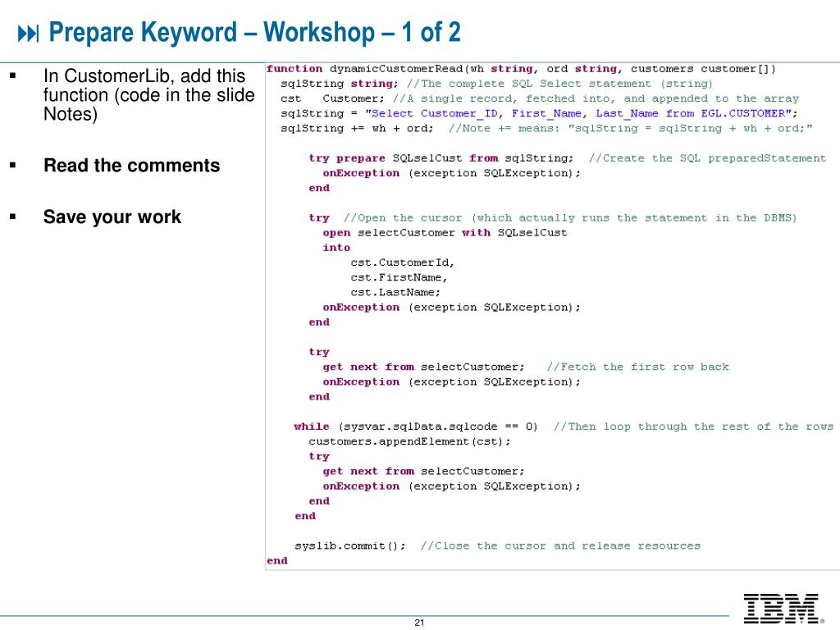Click the 'customers.appendElement(cst);' line

pyautogui.click(x=410, y=441)
